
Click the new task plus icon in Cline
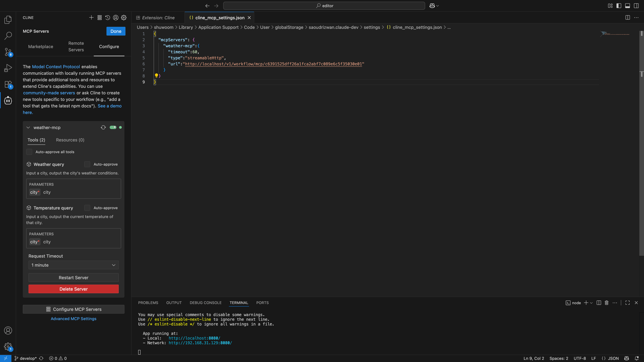(x=91, y=17)
